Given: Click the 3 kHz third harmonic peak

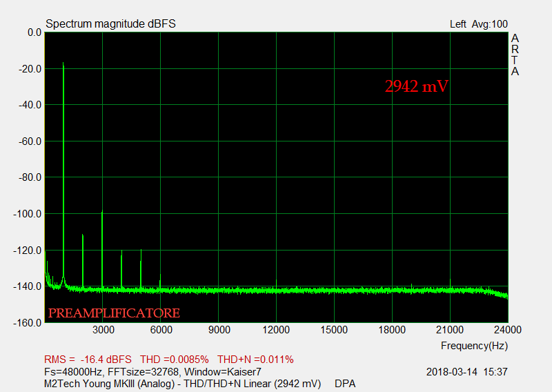Looking at the screenshot, I should pos(102,248).
